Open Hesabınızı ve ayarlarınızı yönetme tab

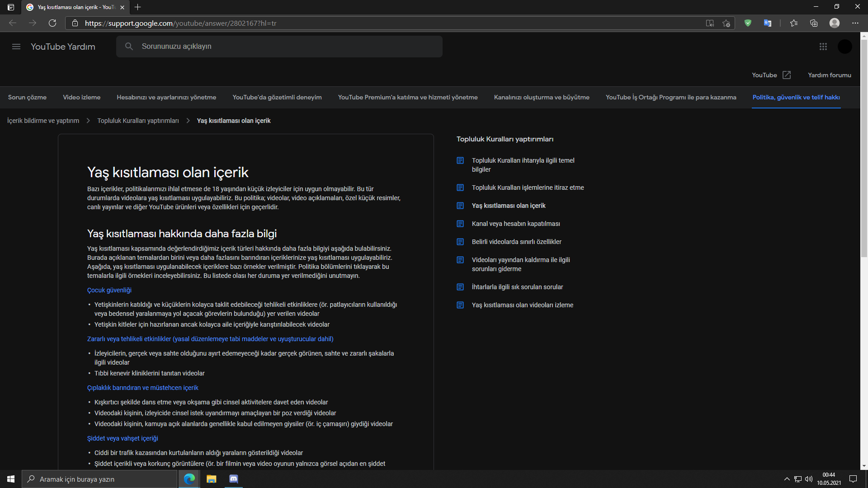pos(166,97)
